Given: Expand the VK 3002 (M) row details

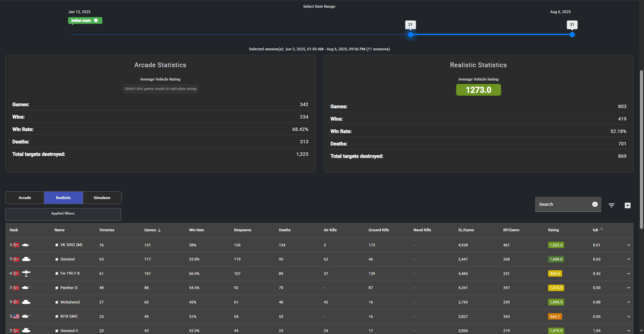Looking at the screenshot, I should pos(629,245).
